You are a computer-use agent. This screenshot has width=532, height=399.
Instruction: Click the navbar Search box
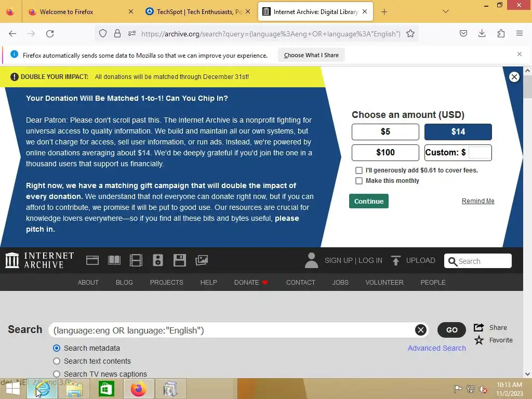pos(478,261)
